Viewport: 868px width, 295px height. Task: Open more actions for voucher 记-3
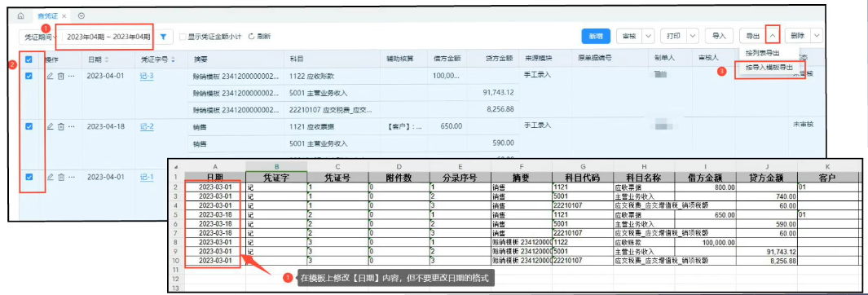[x=71, y=76]
